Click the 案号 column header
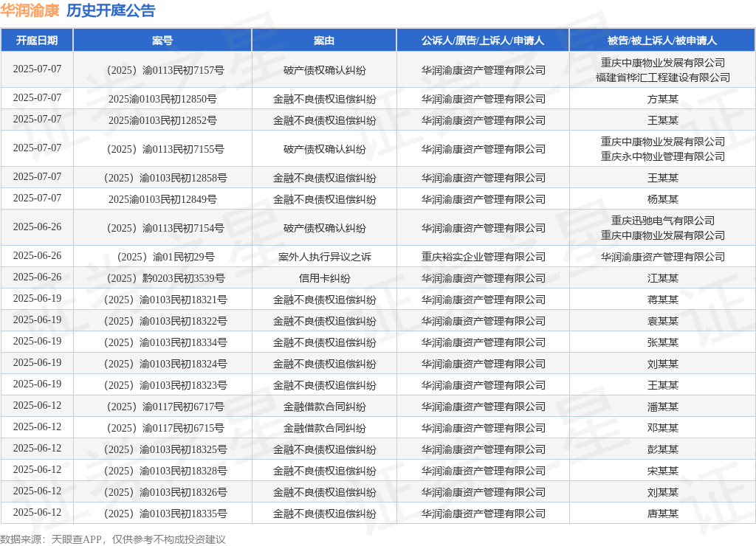The width and height of the screenshot is (756, 546). tap(162, 41)
